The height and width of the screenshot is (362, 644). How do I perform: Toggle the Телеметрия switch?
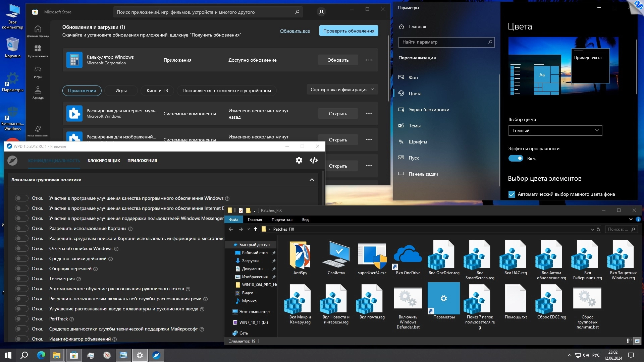tap(22, 279)
